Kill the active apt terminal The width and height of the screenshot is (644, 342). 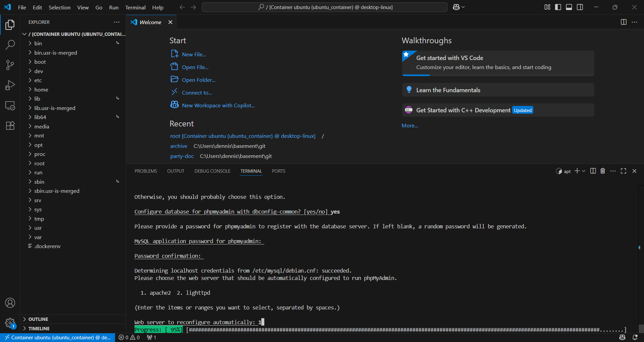point(602,171)
